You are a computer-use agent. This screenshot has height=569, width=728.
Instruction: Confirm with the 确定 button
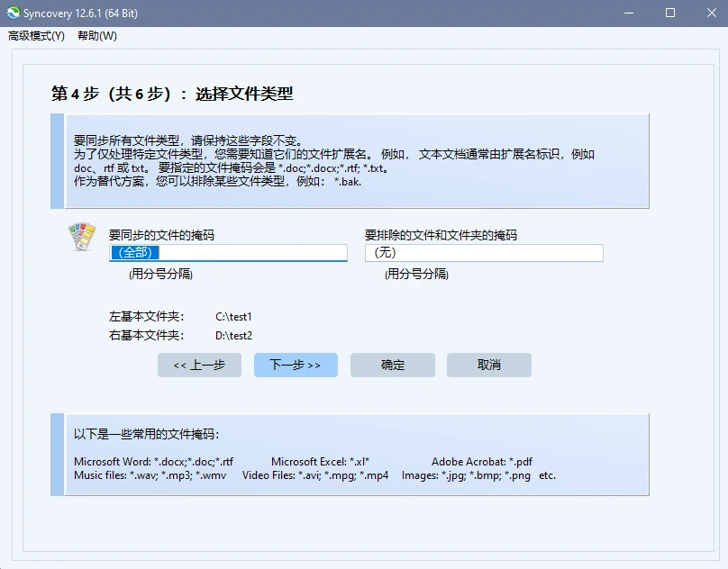(392, 365)
